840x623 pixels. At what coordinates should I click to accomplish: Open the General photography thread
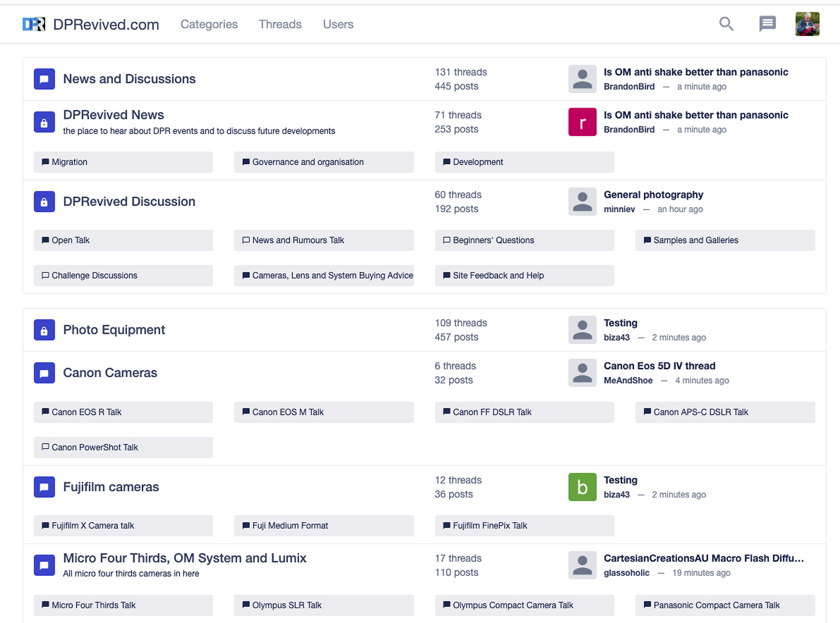[653, 195]
